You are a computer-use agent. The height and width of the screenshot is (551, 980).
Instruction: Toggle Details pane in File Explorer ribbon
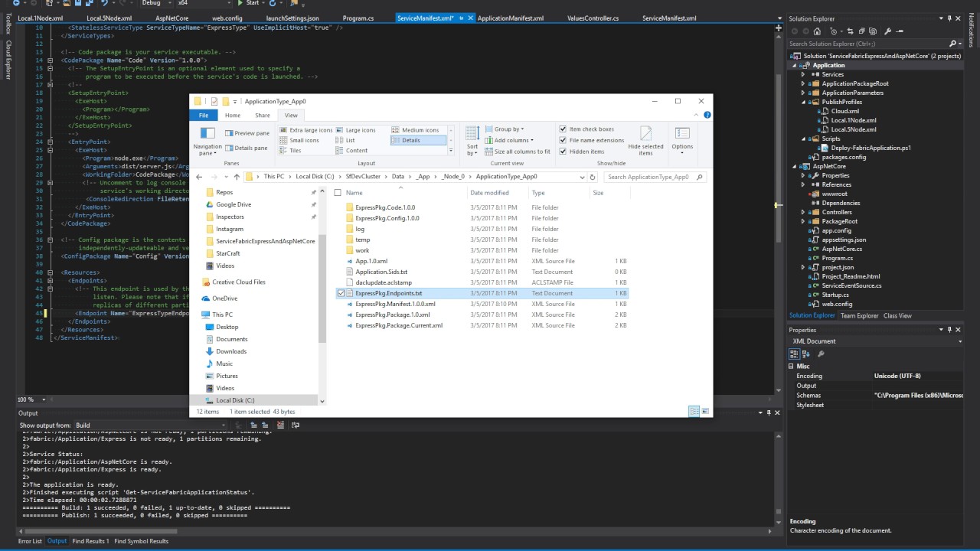pos(247,148)
